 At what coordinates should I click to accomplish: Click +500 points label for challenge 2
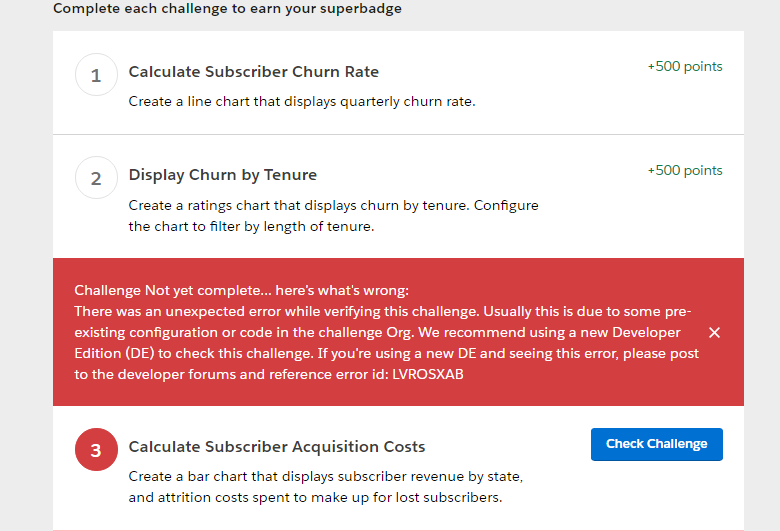[x=684, y=171]
